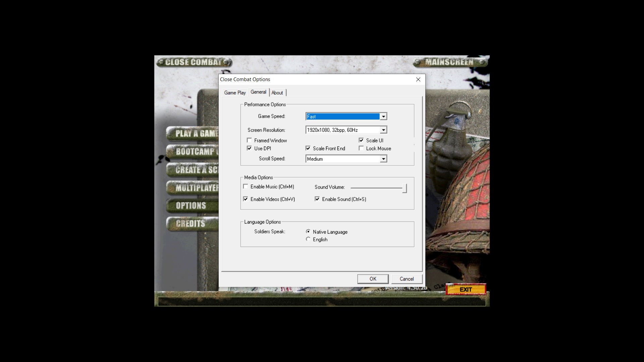Screen dimensions: 644x362
Task: Confirm settings with the OK button
Action: tap(373, 279)
